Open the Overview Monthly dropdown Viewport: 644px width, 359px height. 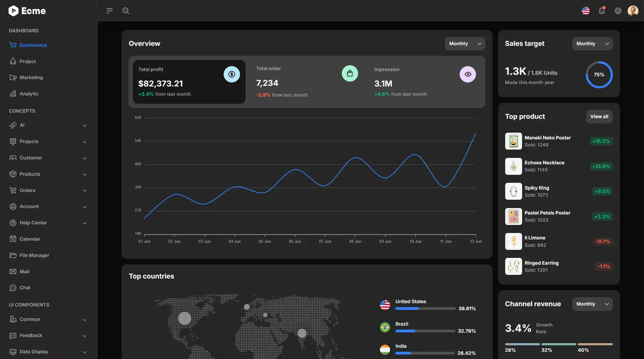[x=465, y=44]
